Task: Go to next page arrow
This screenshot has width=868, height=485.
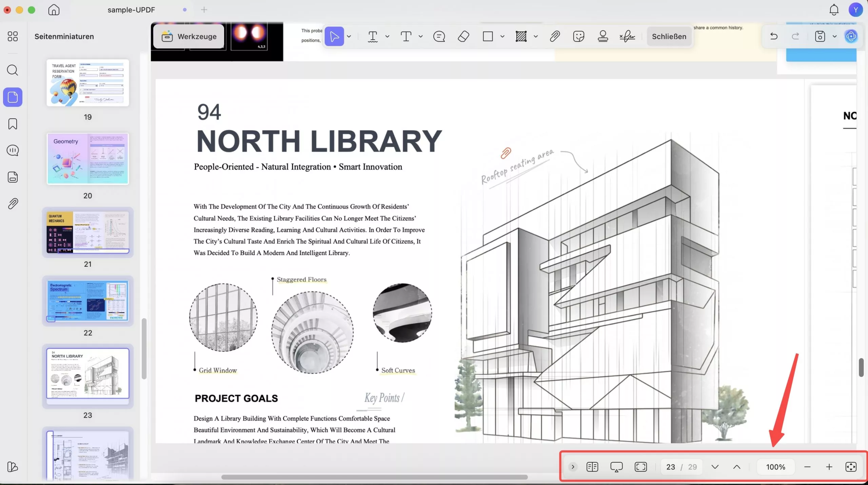Action: coord(715,467)
